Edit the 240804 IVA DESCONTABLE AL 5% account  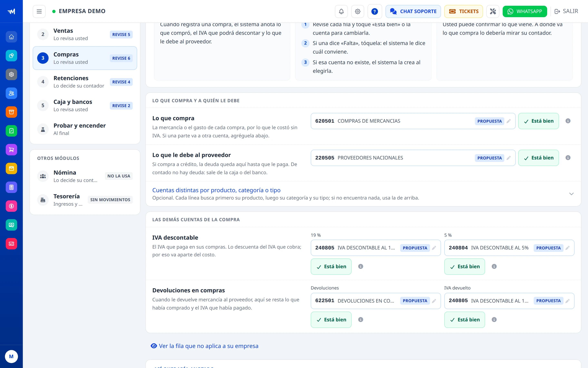pos(567,248)
